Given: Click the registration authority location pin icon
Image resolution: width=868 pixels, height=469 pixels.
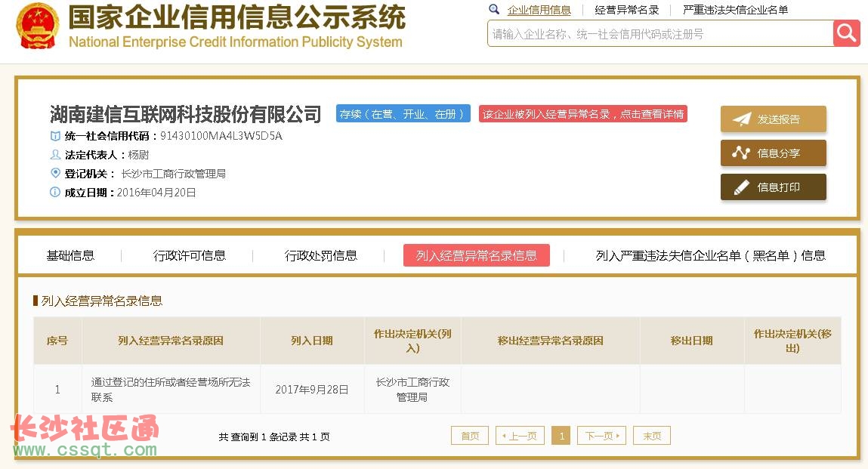Looking at the screenshot, I should pos(55,173).
